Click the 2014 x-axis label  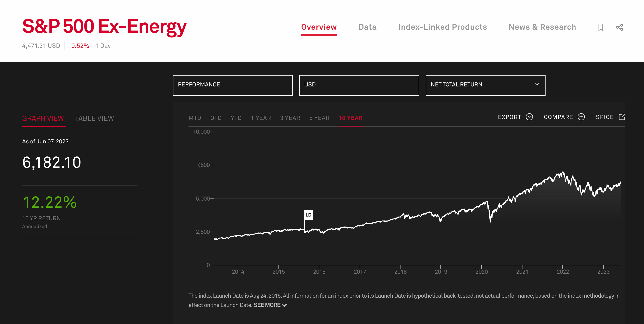click(238, 271)
